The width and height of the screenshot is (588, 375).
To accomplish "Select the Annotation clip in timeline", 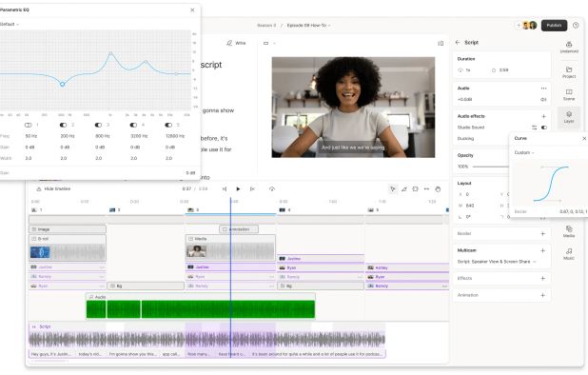I will click(239, 229).
